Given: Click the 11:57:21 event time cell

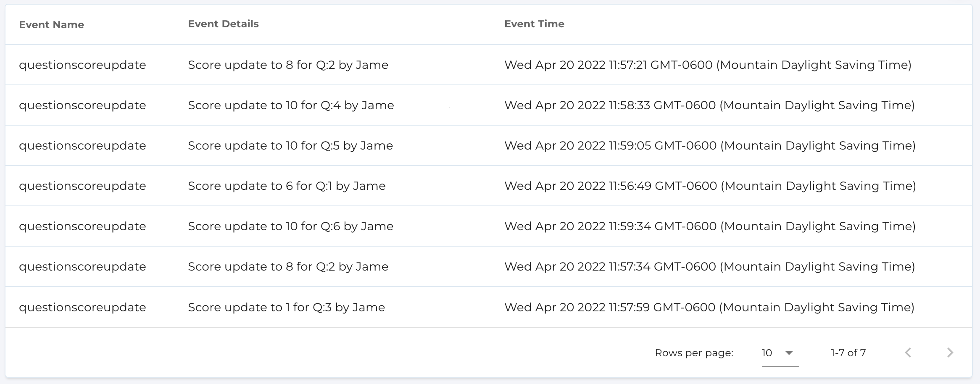Looking at the screenshot, I should [708, 65].
